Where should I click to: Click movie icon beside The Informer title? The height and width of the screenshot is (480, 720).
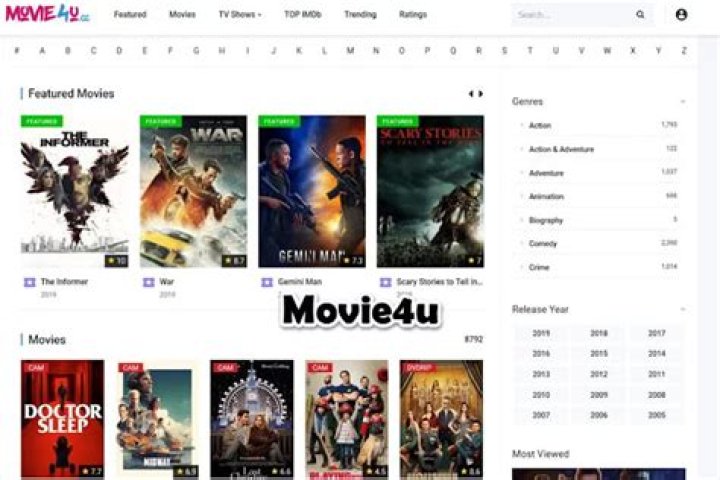tap(29, 282)
